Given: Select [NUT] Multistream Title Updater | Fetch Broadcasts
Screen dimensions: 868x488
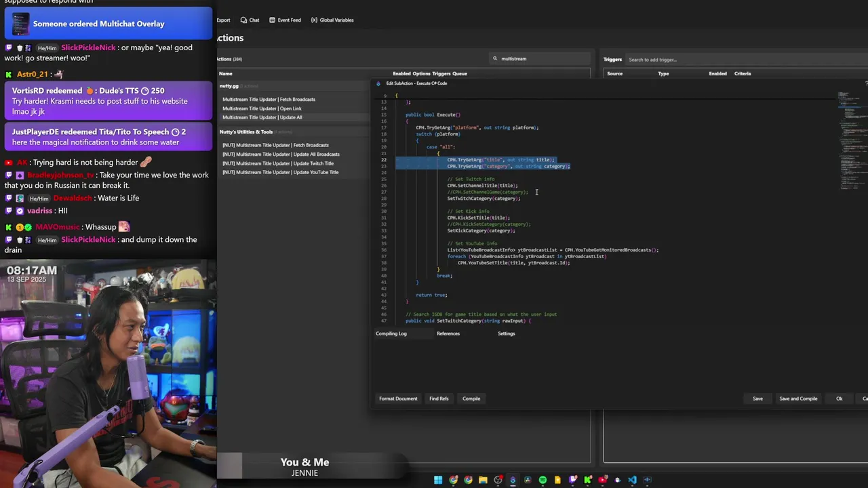Looking at the screenshot, I should [x=275, y=145].
